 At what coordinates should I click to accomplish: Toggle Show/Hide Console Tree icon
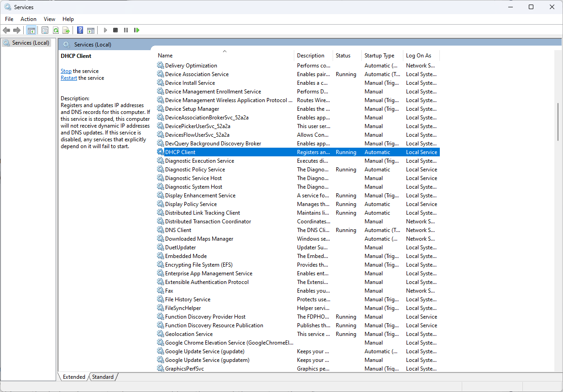31,30
